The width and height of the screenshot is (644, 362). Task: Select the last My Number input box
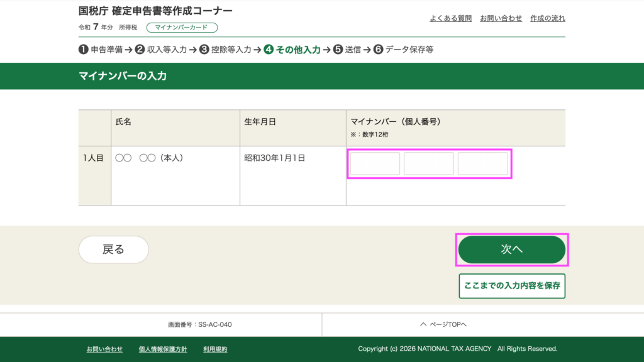[482, 164]
